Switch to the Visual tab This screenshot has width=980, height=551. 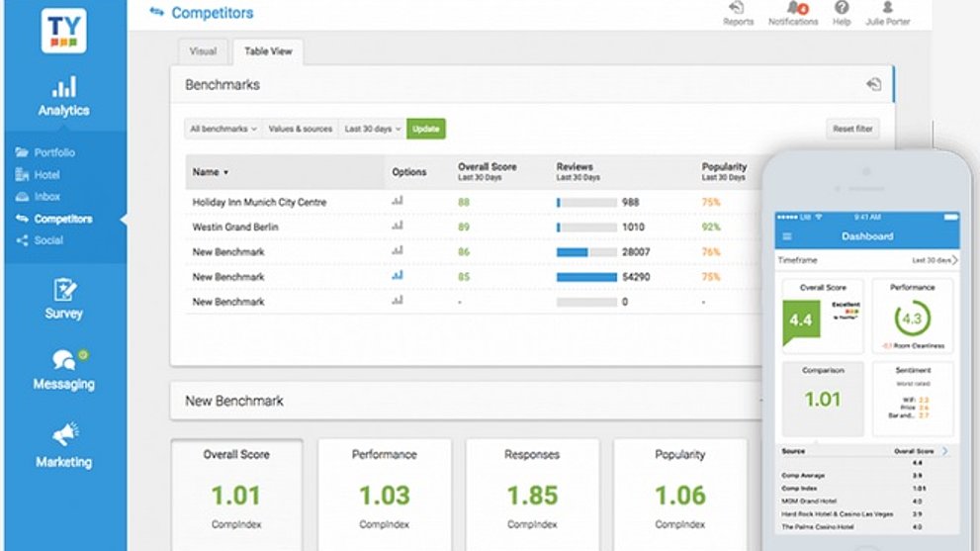pos(203,51)
